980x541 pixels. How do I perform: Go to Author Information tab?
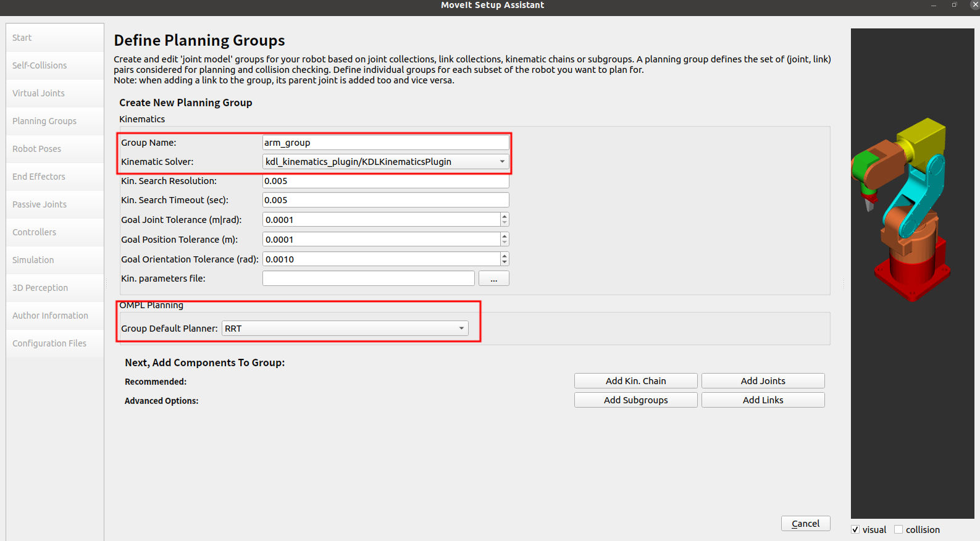(55, 316)
